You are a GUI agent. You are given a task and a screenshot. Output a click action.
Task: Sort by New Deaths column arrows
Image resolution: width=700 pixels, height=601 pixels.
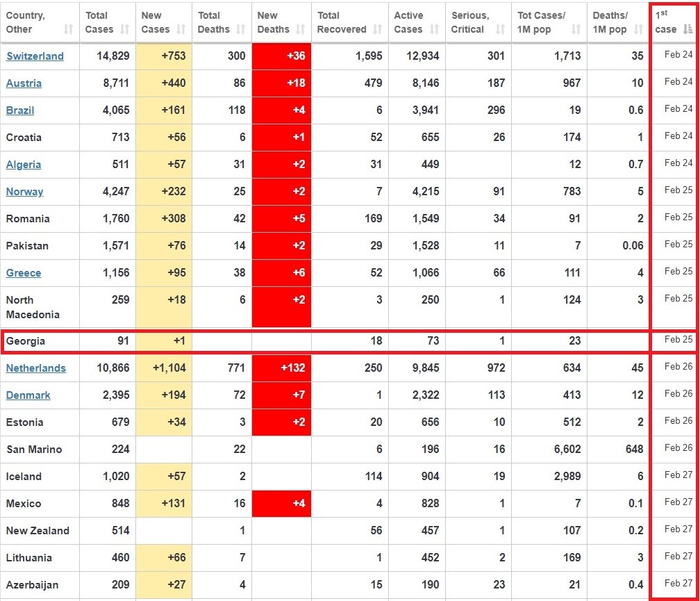pos(301,29)
